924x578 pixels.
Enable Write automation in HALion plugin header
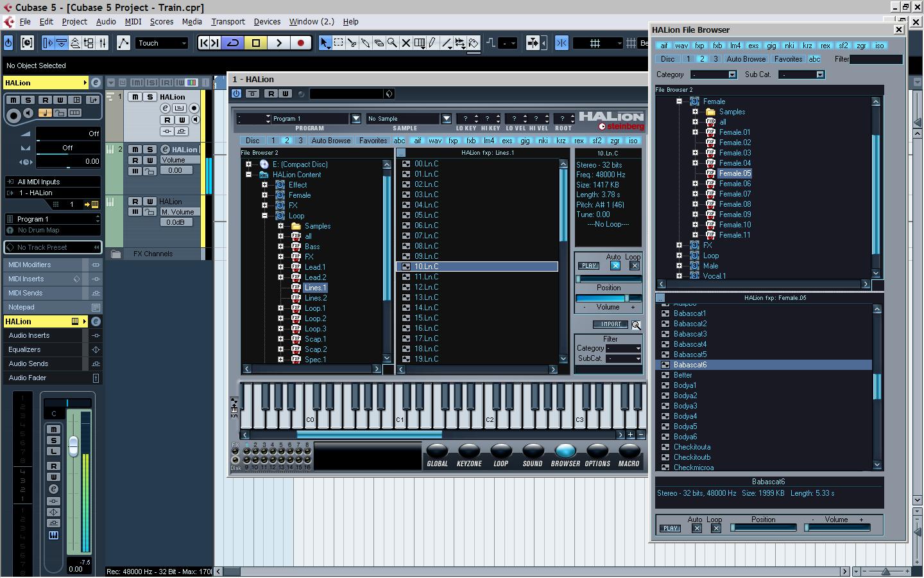click(285, 94)
